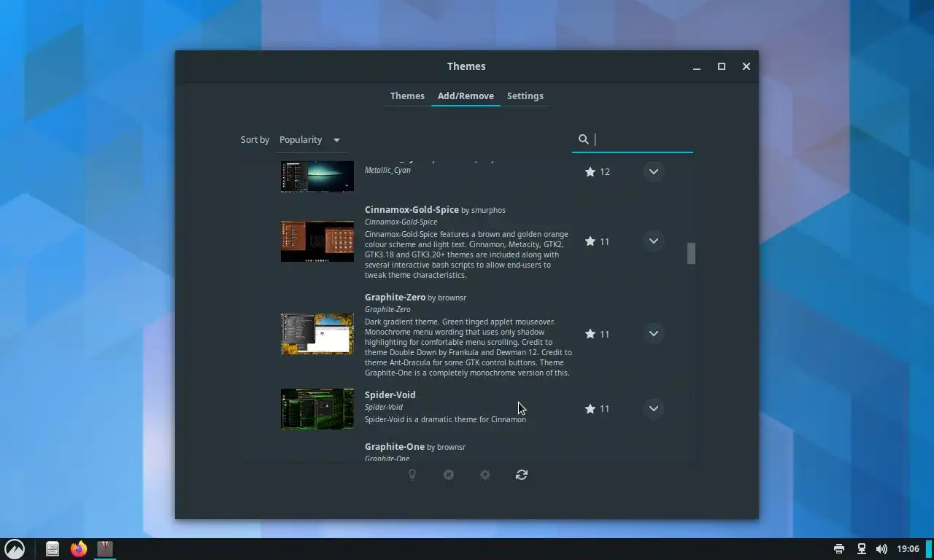Click the Cinnamox-Gold-Spice theme thumbnail
934x560 pixels.
pyautogui.click(x=317, y=241)
